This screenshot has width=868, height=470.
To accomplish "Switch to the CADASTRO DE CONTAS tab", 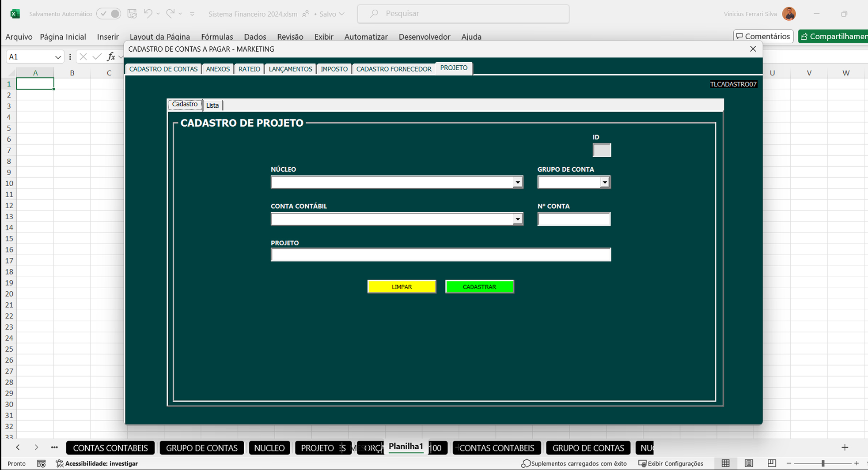I will tap(163, 69).
